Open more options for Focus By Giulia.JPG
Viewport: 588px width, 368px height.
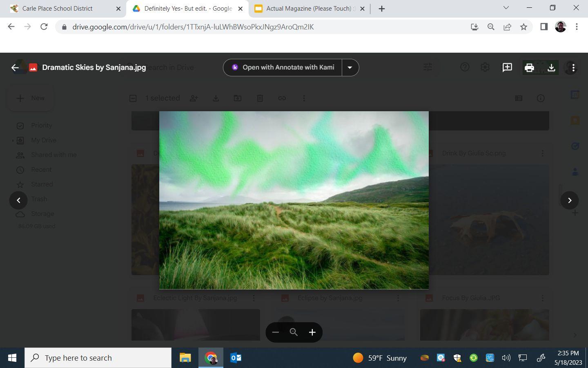click(542, 298)
